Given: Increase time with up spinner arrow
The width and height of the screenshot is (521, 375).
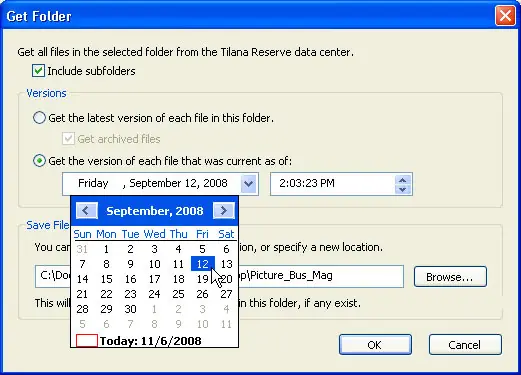Looking at the screenshot, I should tap(403, 180).
